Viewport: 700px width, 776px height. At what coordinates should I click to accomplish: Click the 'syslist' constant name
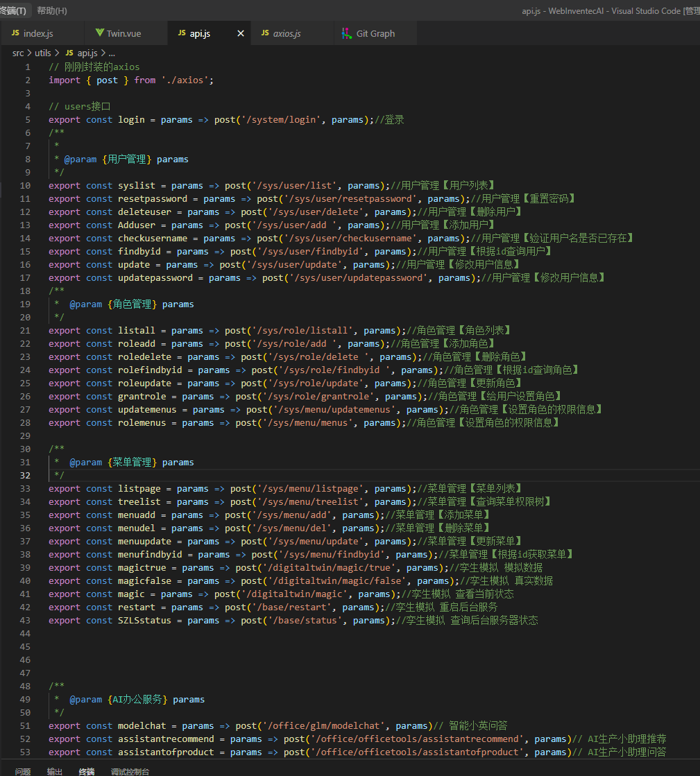pos(137,186)
